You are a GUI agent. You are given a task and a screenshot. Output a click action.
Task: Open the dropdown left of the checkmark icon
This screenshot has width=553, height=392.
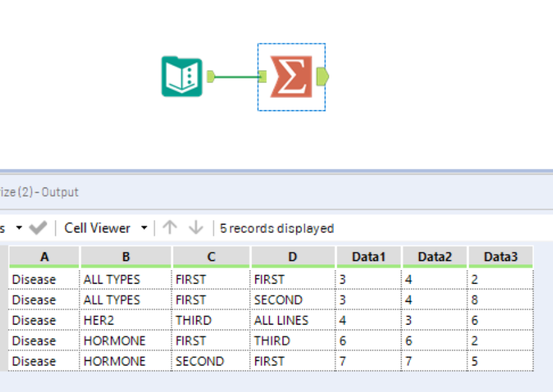coord(19,228)
